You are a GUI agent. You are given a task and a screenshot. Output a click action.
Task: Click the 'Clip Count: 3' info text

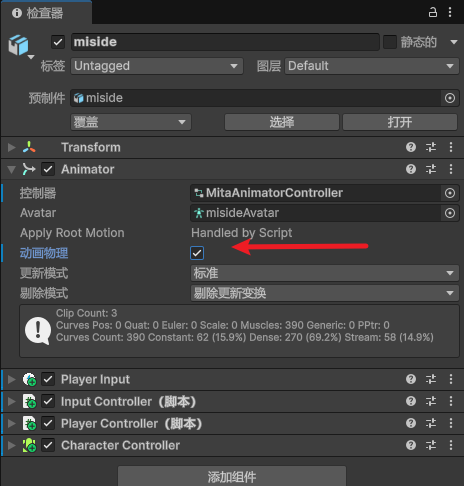pyautogui.click(x=86, y=313)
